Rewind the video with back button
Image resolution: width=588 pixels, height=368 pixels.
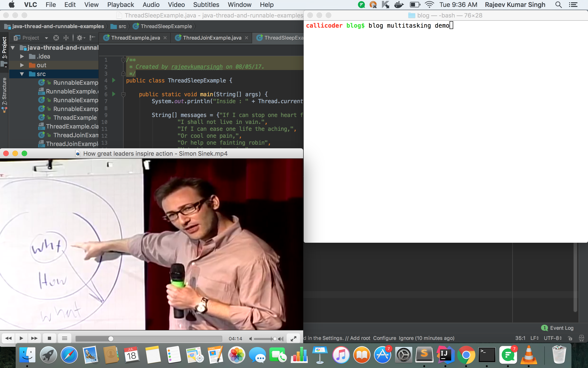[x=9, y=338]
